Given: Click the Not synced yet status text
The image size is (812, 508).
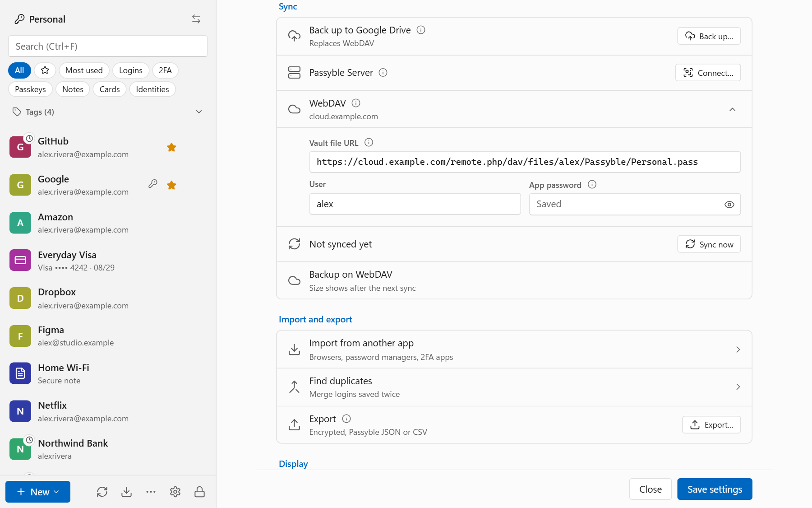Looking at the screenshot, I should click(x=341, y=244).
